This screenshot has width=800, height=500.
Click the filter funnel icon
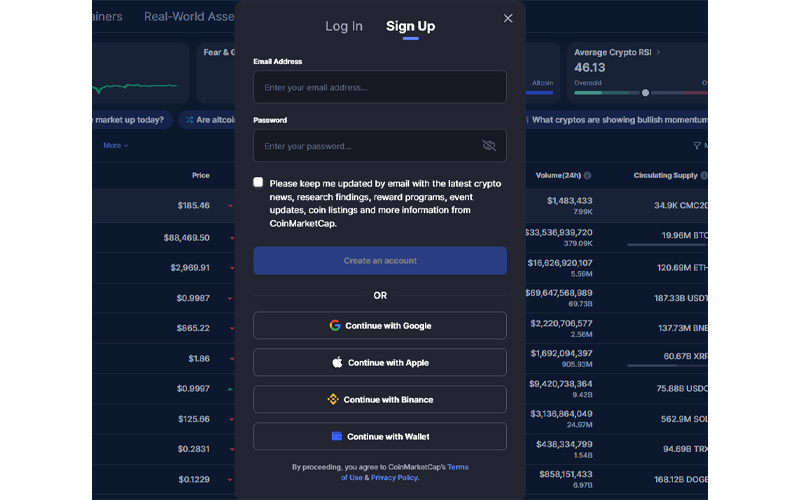[x=697, y=146]
